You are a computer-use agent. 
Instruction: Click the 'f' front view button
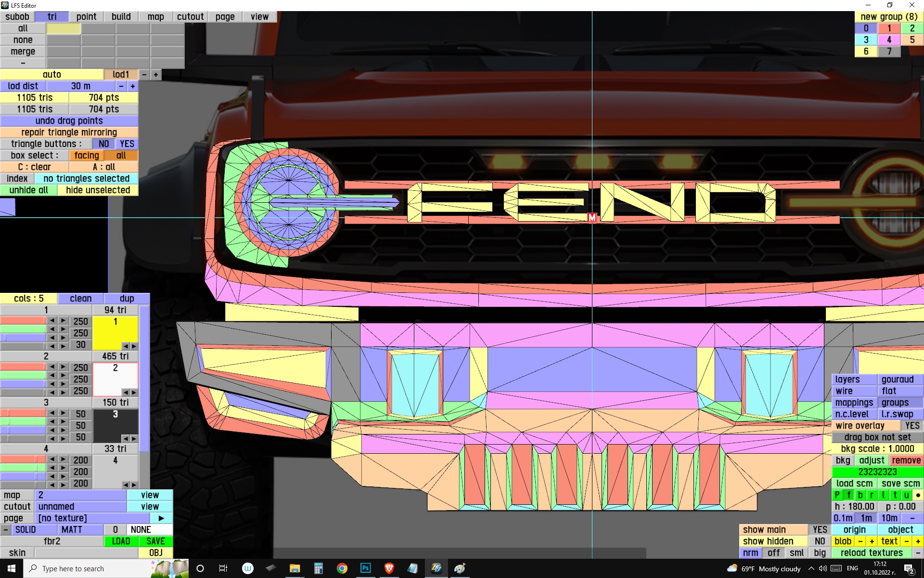(848, 495)
